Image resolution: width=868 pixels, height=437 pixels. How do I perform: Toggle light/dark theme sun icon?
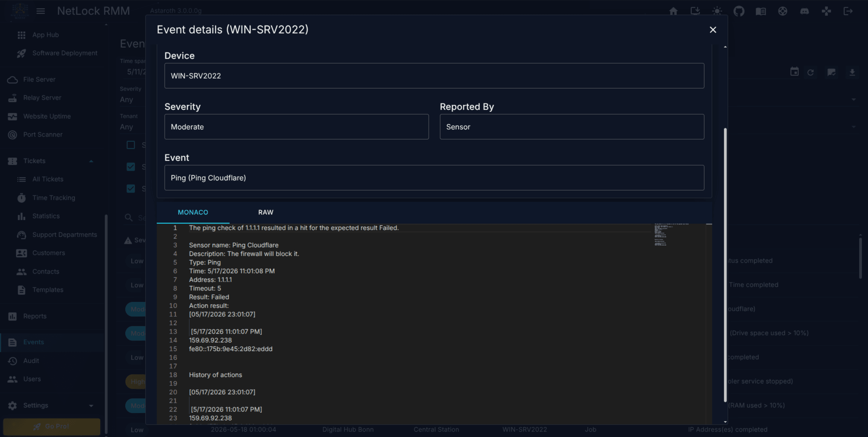717,11
